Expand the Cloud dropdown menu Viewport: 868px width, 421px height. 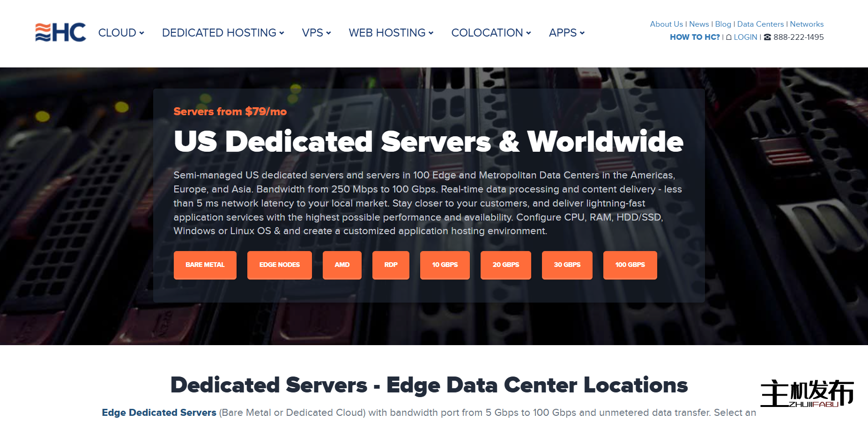point(121,33)
